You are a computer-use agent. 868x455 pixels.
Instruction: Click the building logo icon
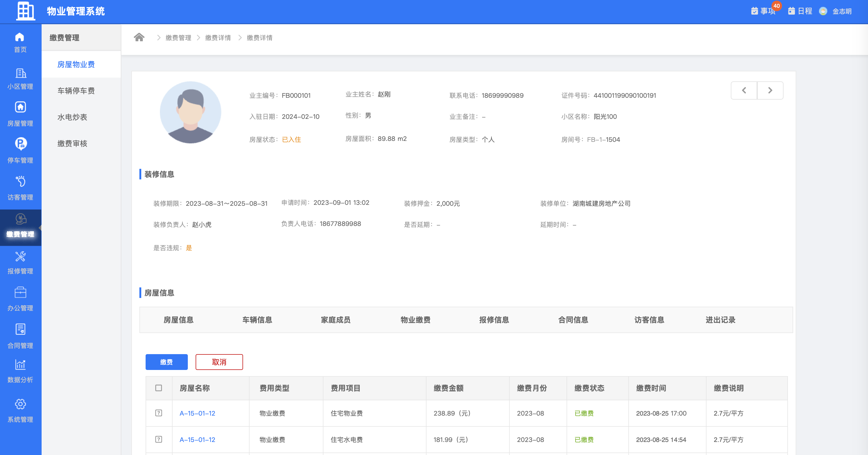[x=25, y=11]
